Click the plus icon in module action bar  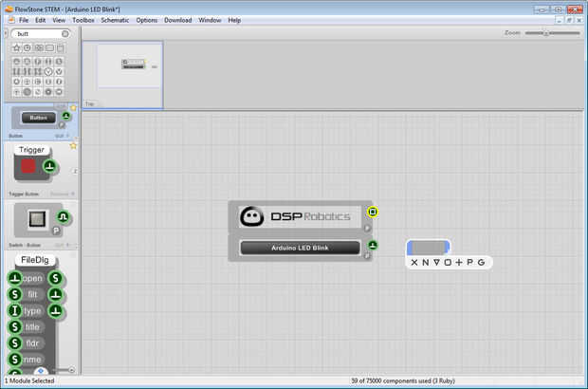tap(459, 263)
